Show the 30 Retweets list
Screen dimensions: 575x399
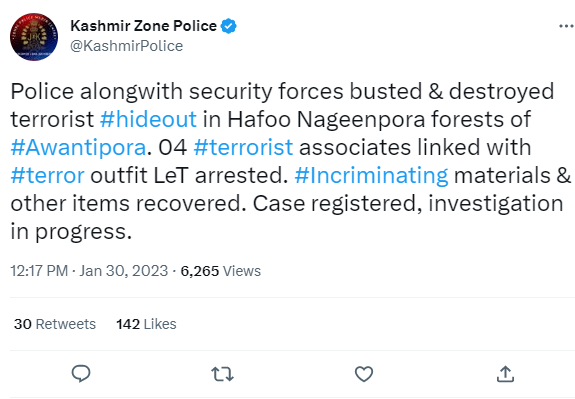[x=55, y=324]
